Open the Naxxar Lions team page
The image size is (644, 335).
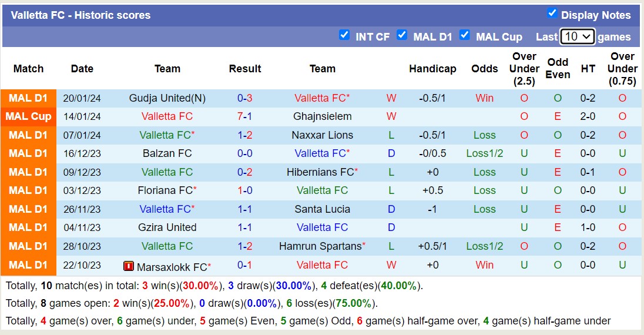coord(323,135)
